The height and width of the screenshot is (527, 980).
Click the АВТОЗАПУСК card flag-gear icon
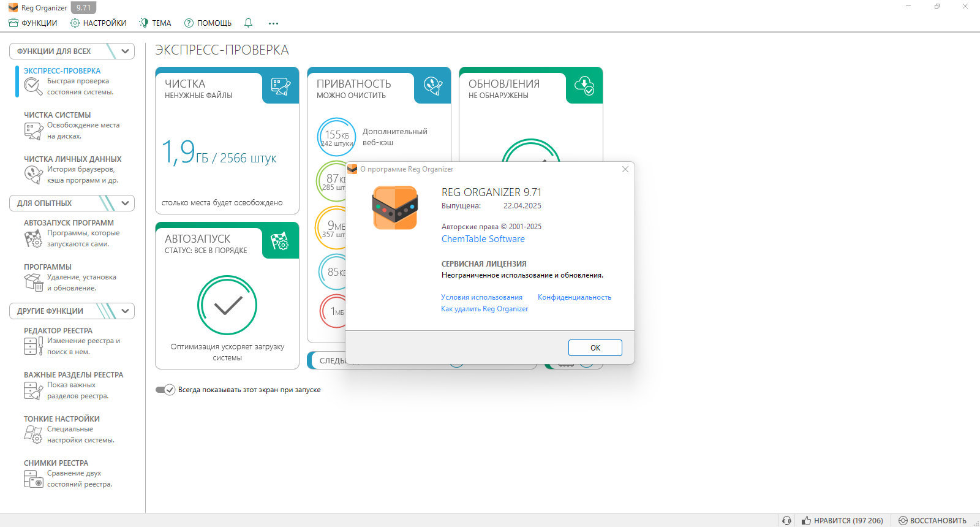click(x=280, y=241)
